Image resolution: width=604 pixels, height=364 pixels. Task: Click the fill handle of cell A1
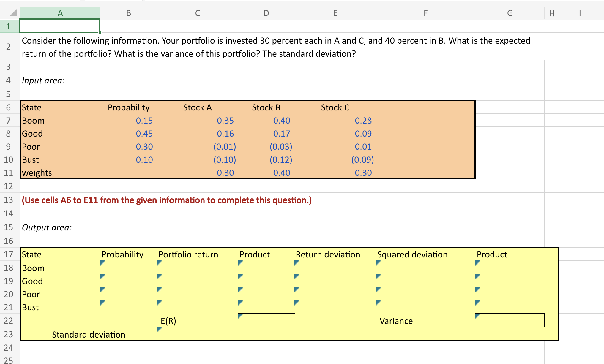100,32
